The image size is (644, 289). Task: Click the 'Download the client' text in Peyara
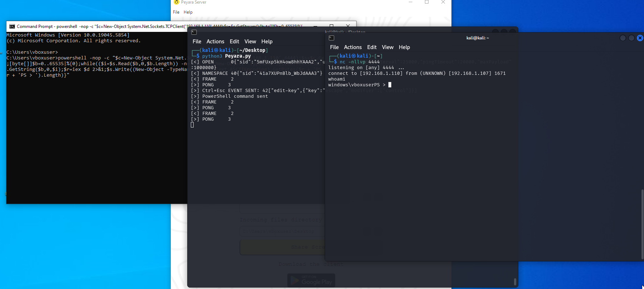[x=311, y=264]
